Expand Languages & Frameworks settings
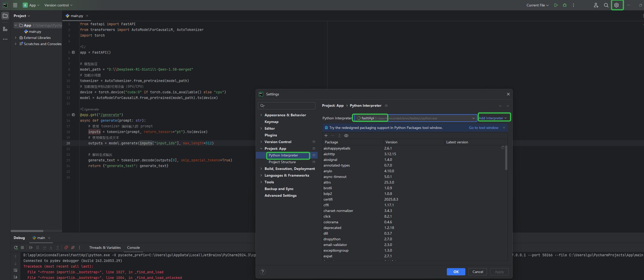This screenshot has height=280, width=644. 261,175
